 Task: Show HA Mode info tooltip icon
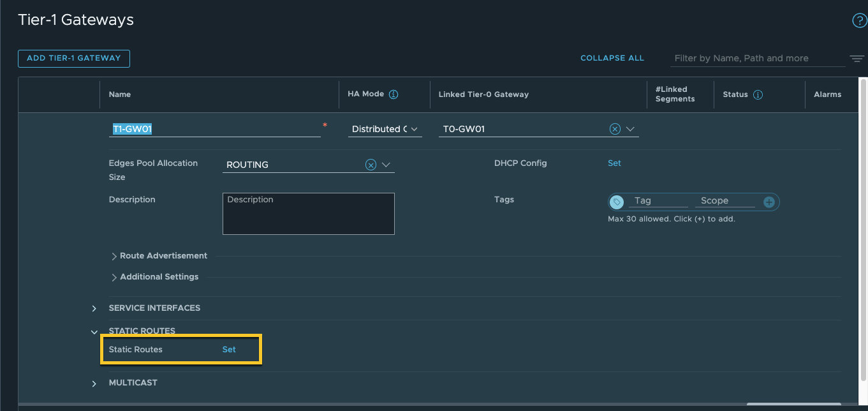point(394,94)
